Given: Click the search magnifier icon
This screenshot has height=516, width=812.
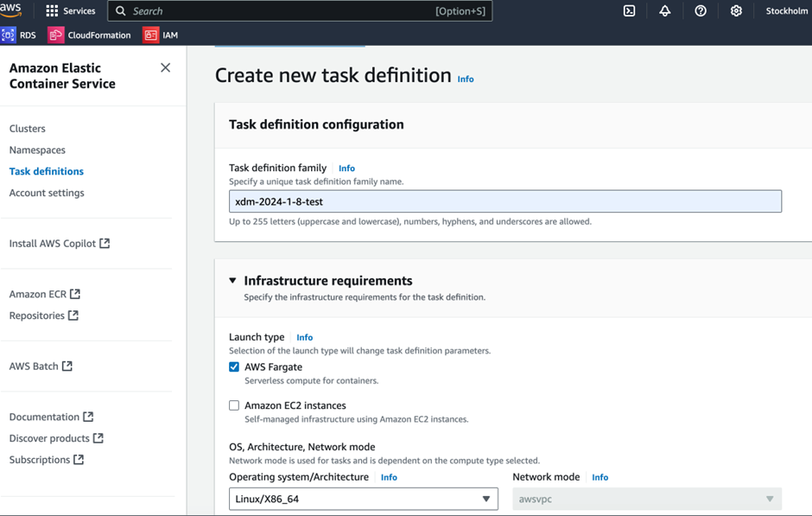Looking at the screenshot, I should coord(121,11).
